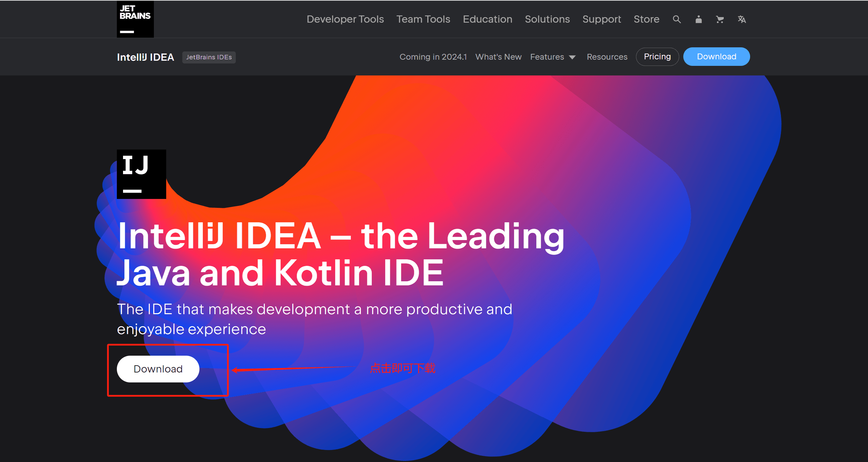This screenshot has width=868, height=462.
Task: Open the Developer Tools menu
Action: tap(345, 19)
